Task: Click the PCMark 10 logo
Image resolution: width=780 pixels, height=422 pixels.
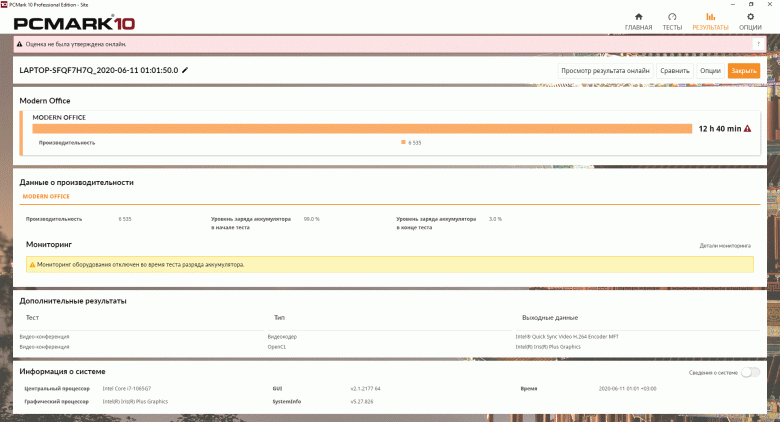Action: (x=74, y=23)
